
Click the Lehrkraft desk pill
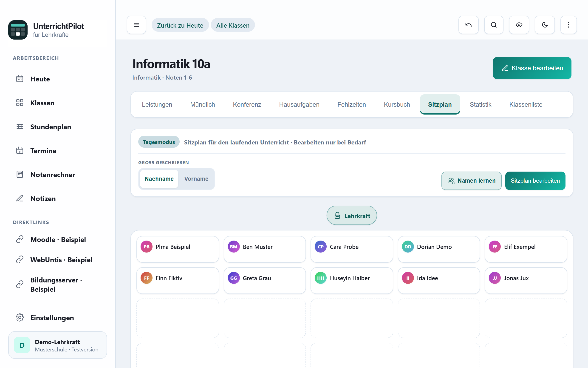(352, 216)
